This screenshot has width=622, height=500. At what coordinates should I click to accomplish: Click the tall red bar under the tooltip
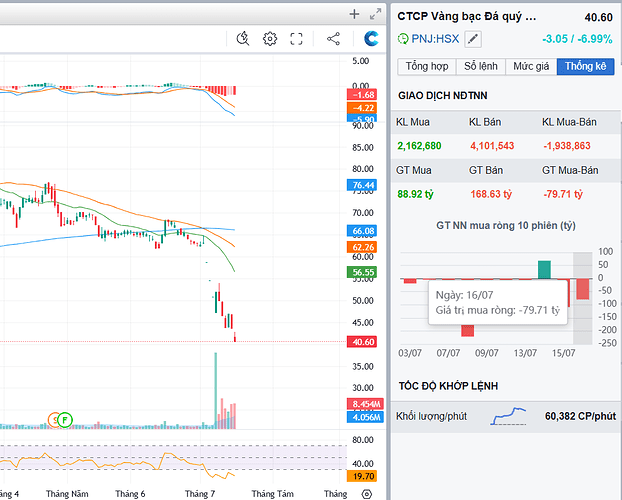click(x=468, y=331)
